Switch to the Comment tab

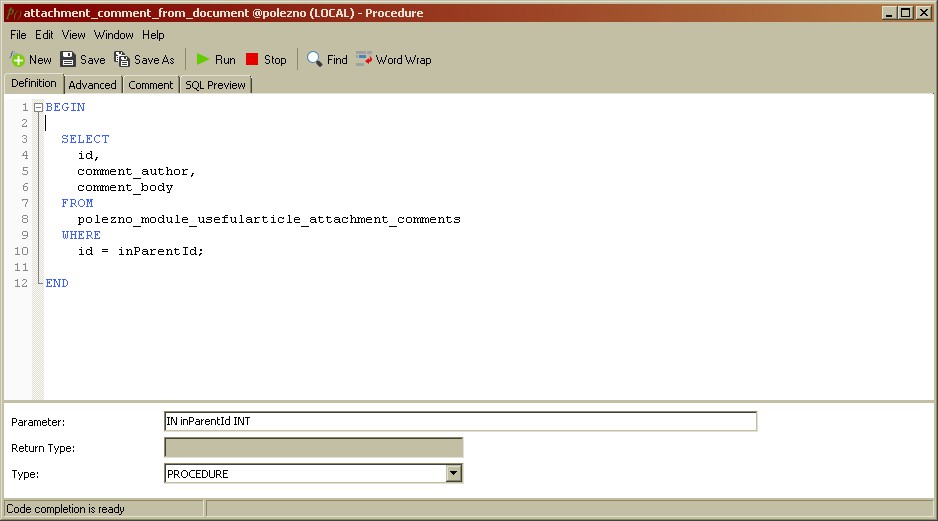coord(150,85)
